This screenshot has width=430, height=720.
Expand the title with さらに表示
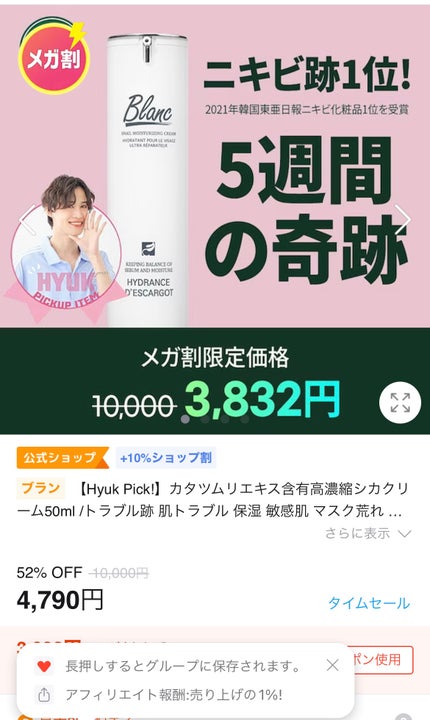point(357,534)
